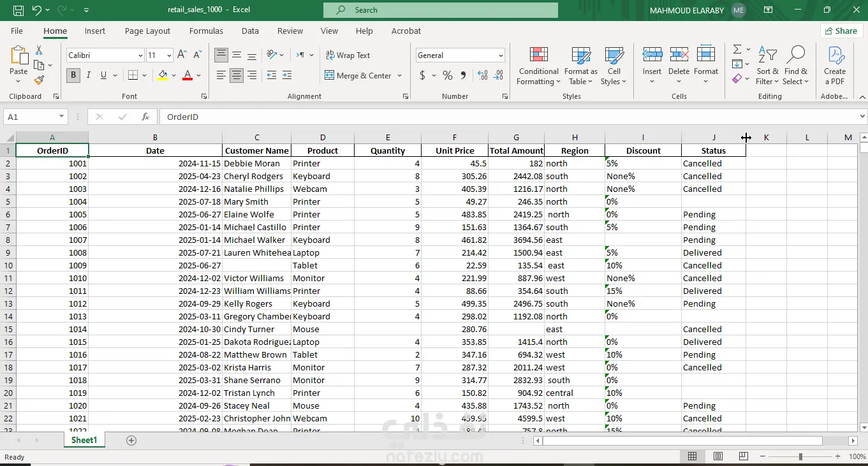Open the Name Box A1 dropdown

pos(62,117)
